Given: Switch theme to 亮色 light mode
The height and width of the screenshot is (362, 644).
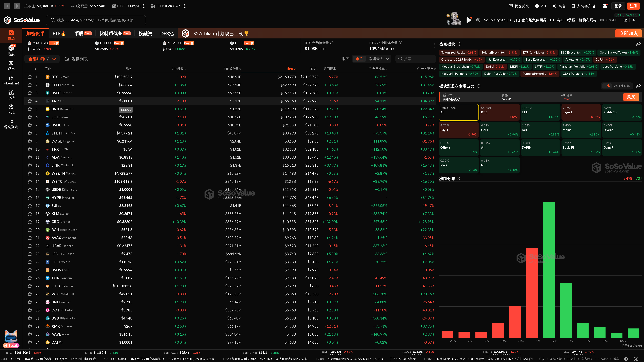Looking at the screenshot, I should [x=558, y=6].
